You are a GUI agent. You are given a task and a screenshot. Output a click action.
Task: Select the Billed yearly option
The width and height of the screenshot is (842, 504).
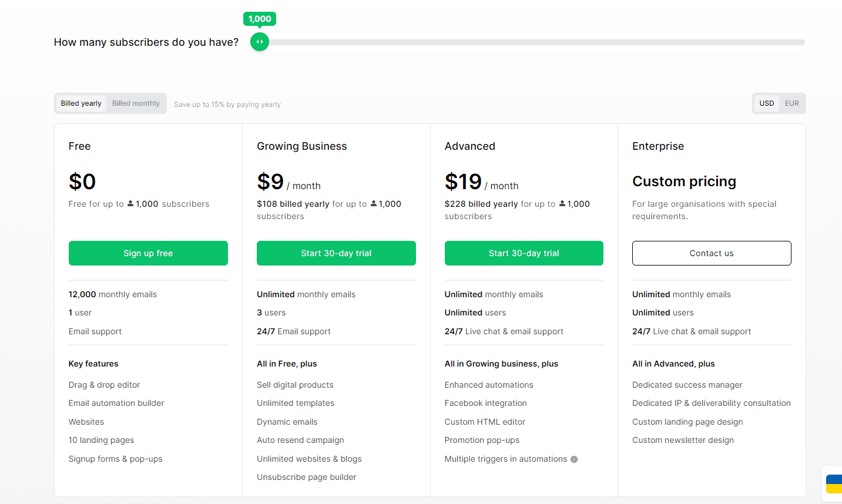tap(80, 103)
